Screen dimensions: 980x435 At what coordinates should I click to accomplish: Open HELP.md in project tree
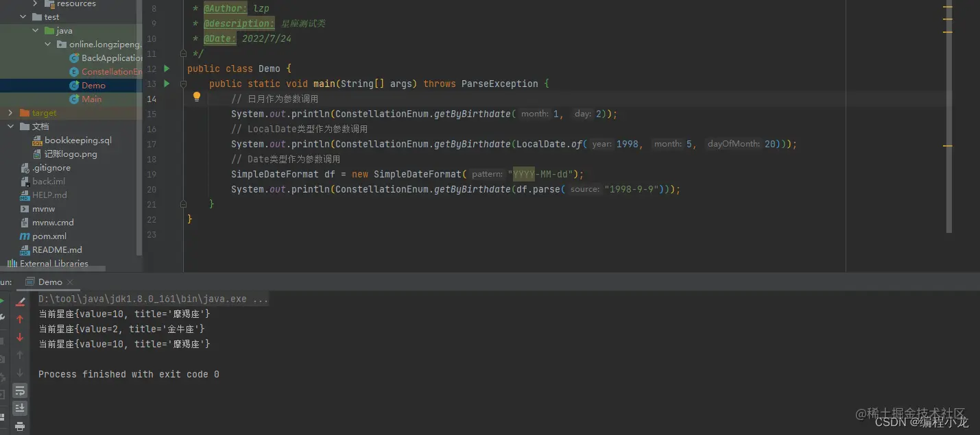43,195
